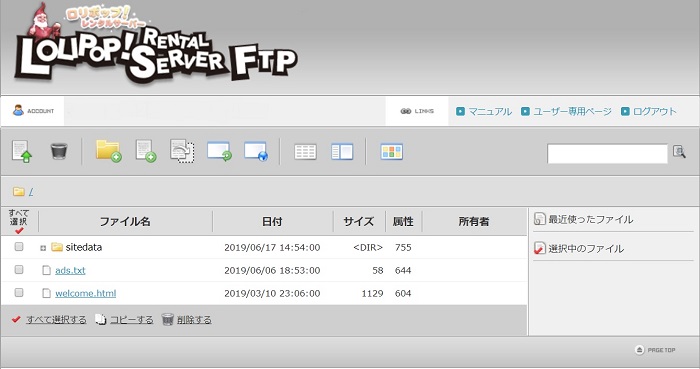Click the window globe toolbar icon
Image resolution: width=700 pixels, height=369 pixels.
click(x=256, y=151)
